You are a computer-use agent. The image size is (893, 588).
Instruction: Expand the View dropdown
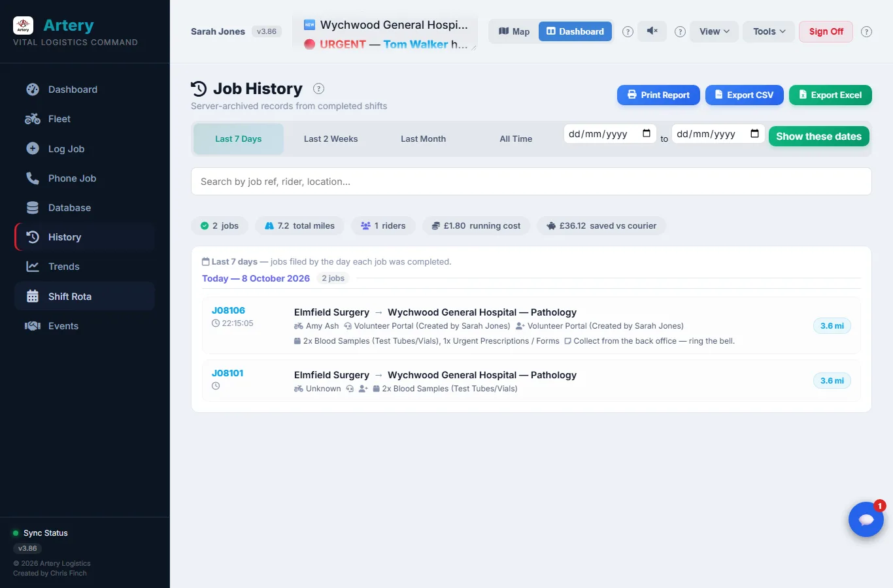(x=714, y=31)
